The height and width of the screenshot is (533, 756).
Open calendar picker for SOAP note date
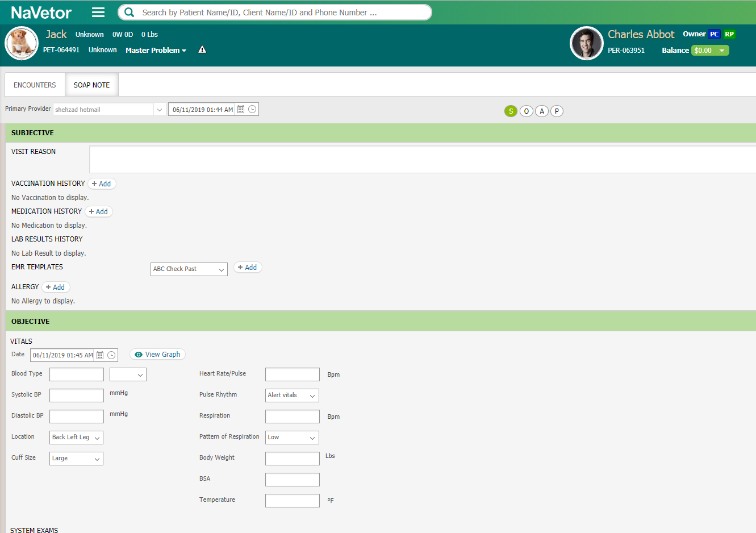(x=241, y=110)
